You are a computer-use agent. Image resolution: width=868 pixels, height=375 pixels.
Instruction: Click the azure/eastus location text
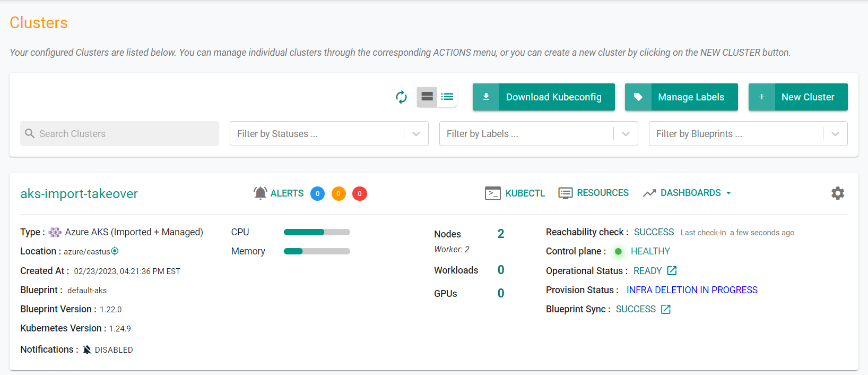(x=87, y=252)
